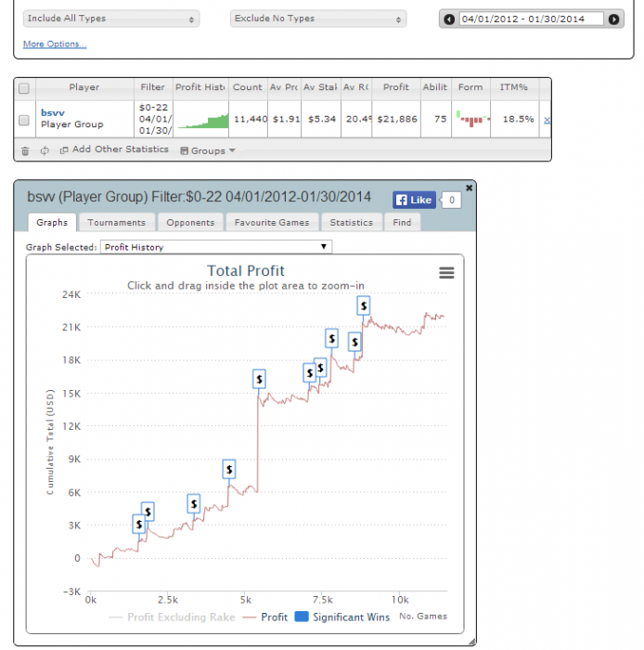Click the trash delete icon below the player table
Screen dimensions: 644x650
[x=25, y=150]
